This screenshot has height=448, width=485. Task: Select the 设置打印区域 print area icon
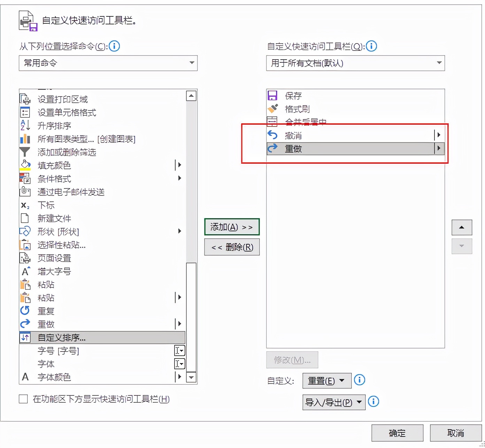coord(25,99)
